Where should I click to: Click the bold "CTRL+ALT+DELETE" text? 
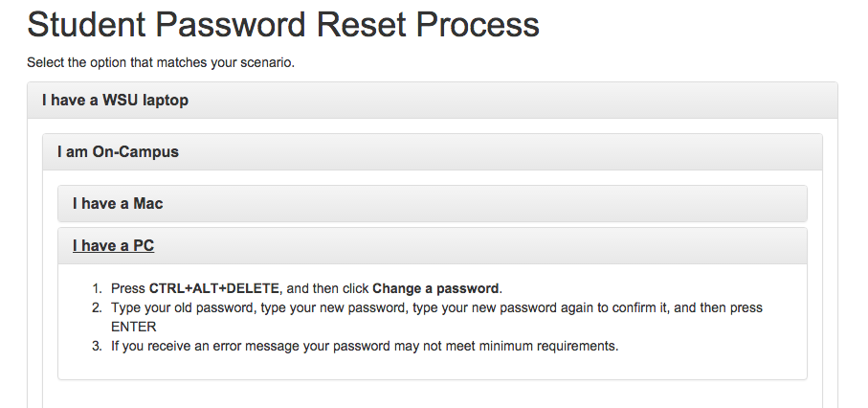click(214, 288)
